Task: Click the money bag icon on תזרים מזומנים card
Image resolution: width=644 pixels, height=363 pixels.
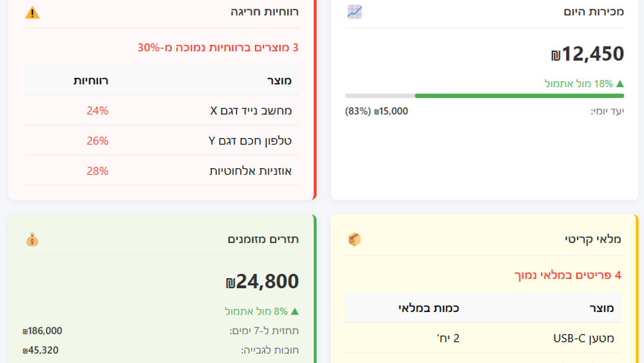Action: click(x=32, y=240)
